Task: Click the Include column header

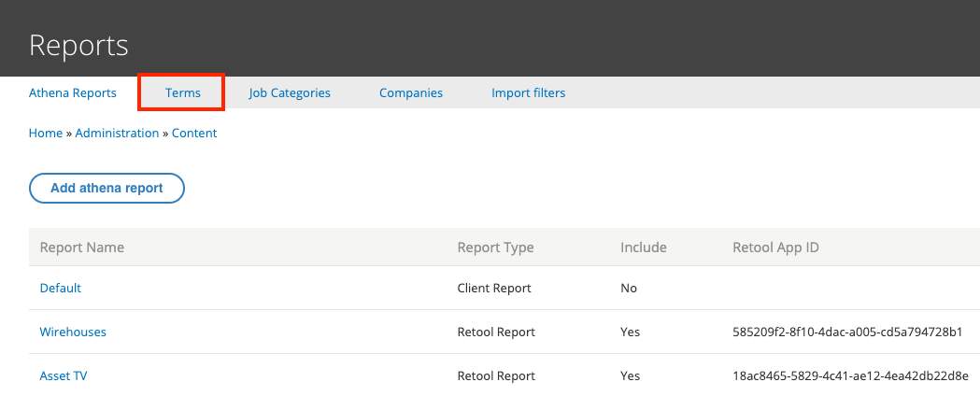Action: [x=643, y=247]
